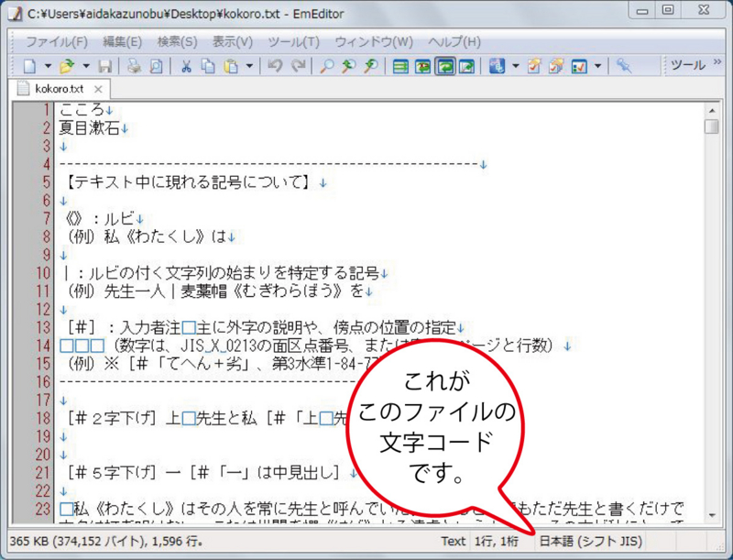Open print preview
The image size is (733, 560).
click(x=155, y=65)
